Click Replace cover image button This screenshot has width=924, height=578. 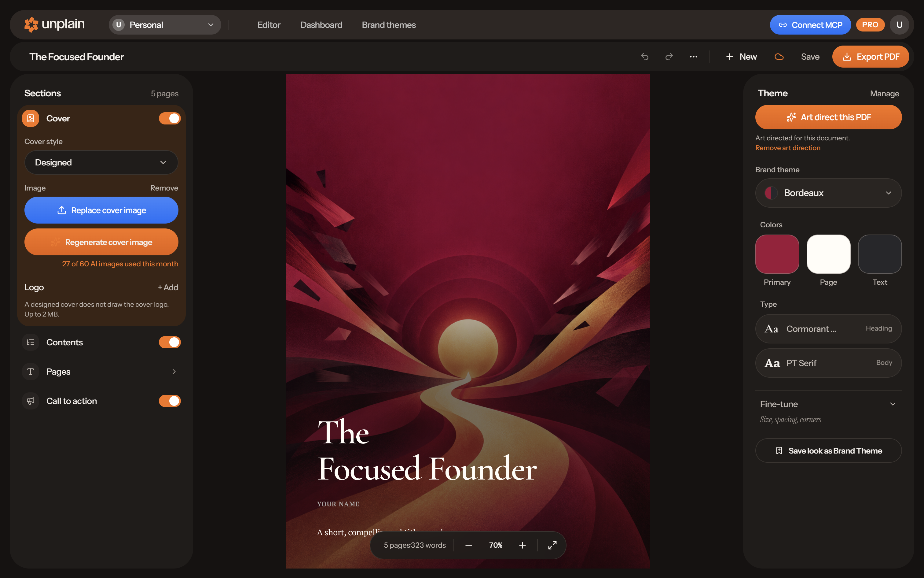click(x=101, y=210)
